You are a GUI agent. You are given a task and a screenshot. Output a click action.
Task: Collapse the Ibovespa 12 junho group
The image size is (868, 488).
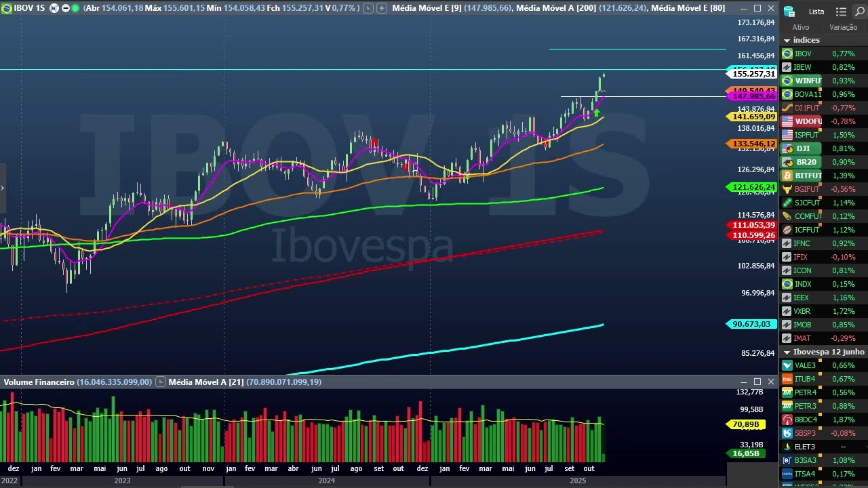[787, 352]
